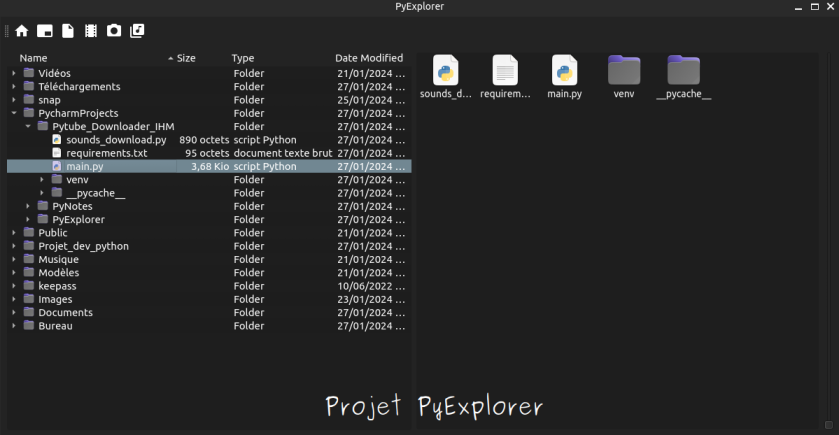The height and width of the screenshot is (435, 839).
Task: Click the music library toolbar icon
Action: coord(137,31)
